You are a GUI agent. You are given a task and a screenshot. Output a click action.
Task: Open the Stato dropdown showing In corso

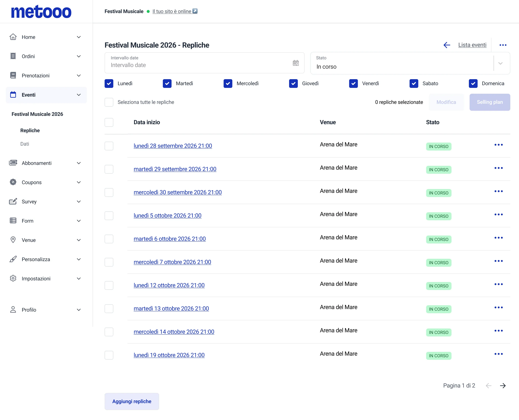click(x=410, y=63)
